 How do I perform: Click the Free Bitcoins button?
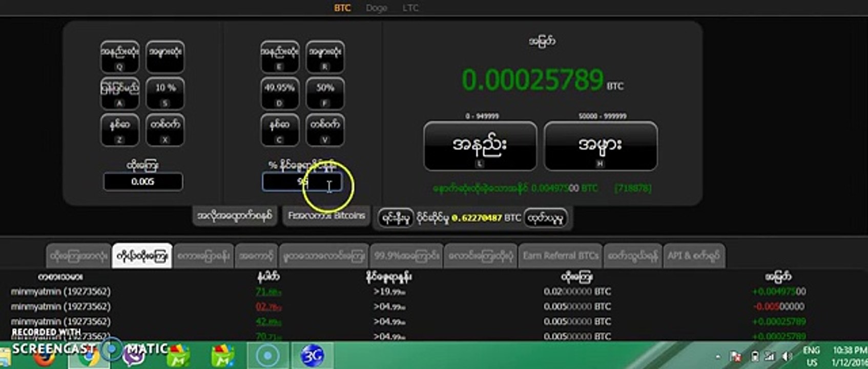pos(326,216)
